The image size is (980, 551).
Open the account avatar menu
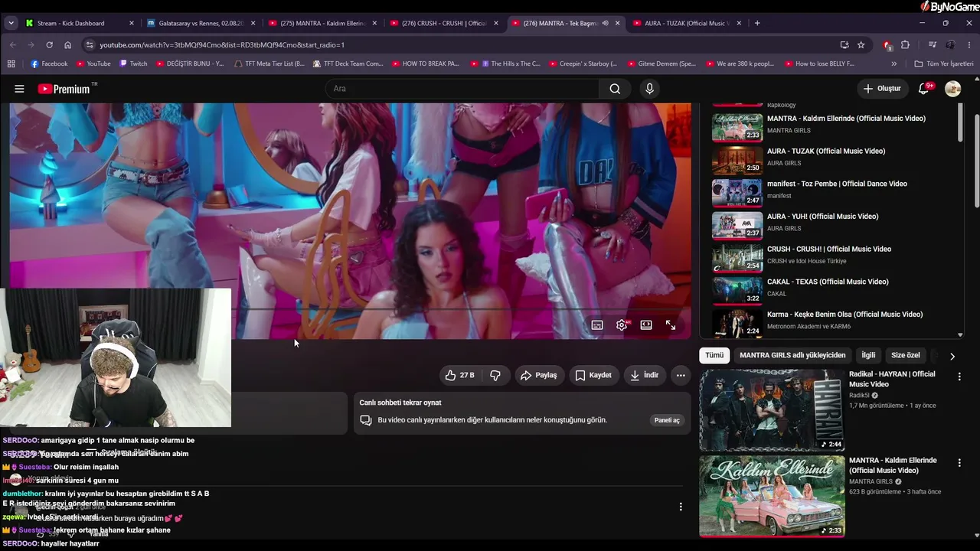click(952, 89)
